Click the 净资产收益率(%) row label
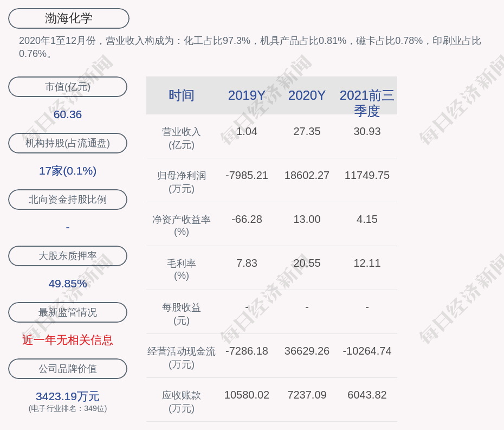The width and height of the screenshot is (504, 430). point(182,226)
